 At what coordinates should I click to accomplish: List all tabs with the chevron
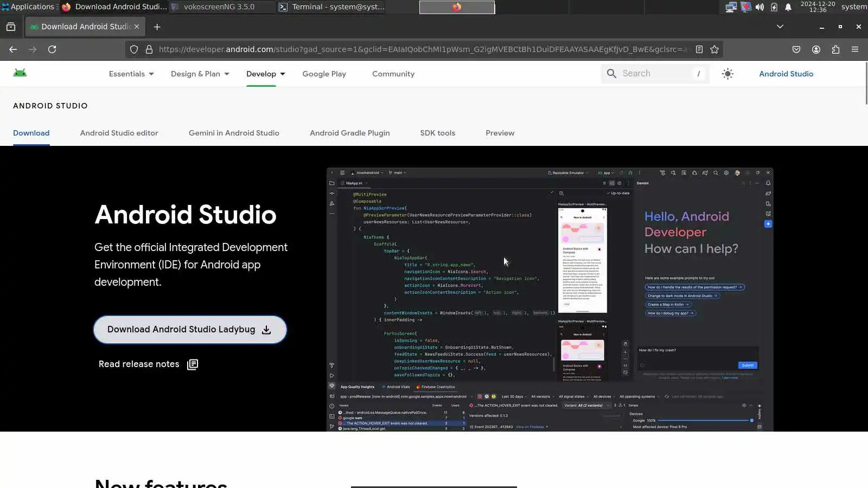(780, 27)
